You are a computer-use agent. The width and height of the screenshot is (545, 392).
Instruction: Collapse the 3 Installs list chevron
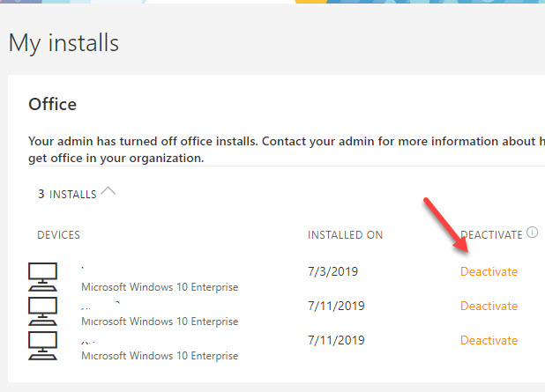pyautogui.click(x=108, y=190)
